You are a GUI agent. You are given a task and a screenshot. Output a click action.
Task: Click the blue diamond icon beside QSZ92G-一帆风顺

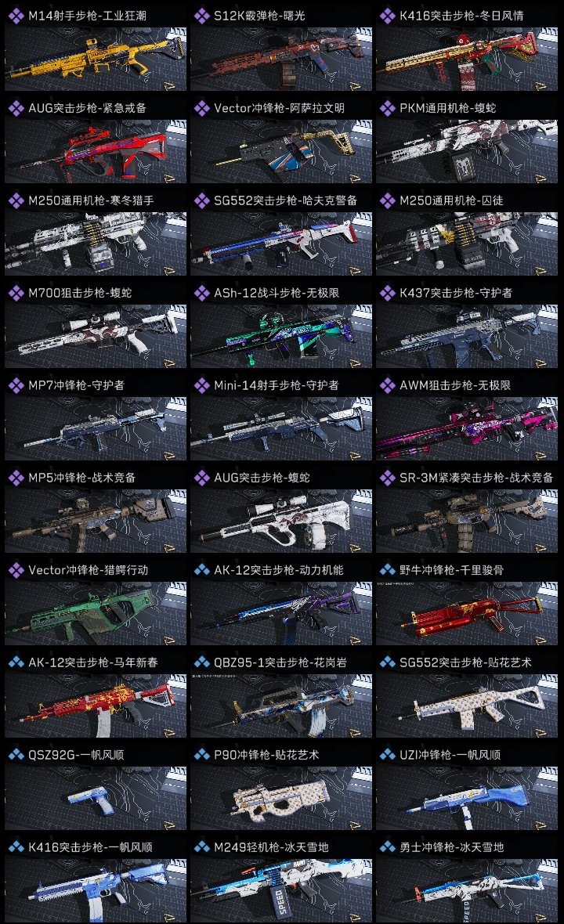[16, 754]
